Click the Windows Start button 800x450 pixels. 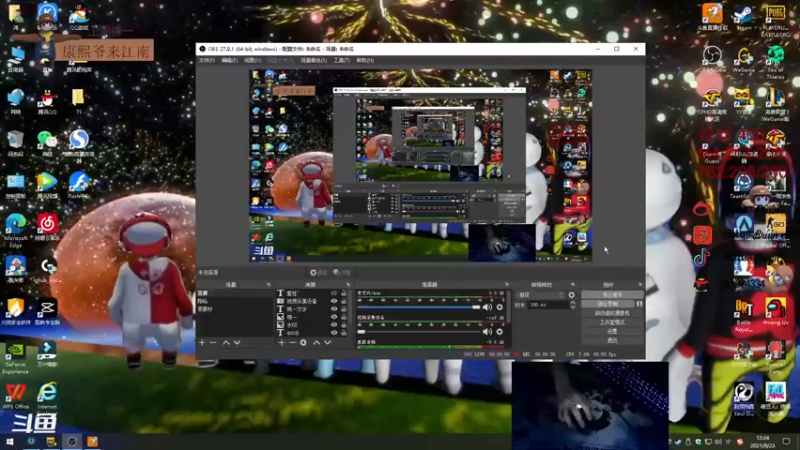(10, 442)
